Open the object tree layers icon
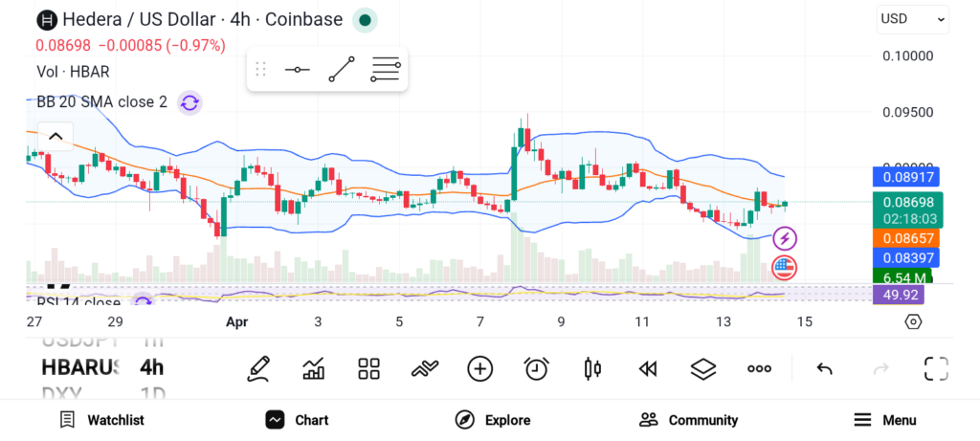 703,368
